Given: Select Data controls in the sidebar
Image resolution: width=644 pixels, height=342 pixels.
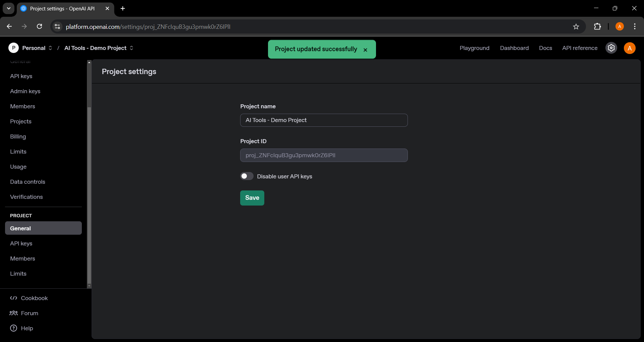Looking at the screenshot, I should click(x=28, y=182).
